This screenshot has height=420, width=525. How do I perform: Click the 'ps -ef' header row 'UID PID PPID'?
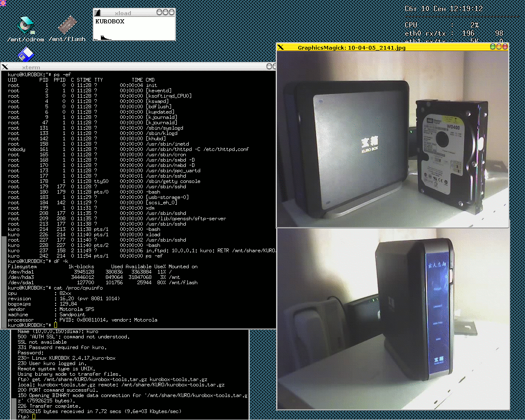pos(81,80)
